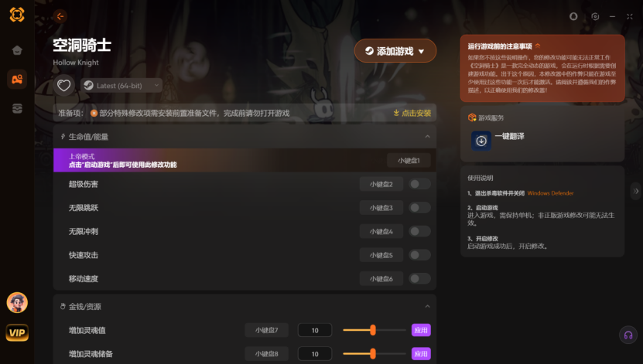Click the Windows Defender link
The width and height of the screenshot is (643, 364).
[x=550, y=193]
